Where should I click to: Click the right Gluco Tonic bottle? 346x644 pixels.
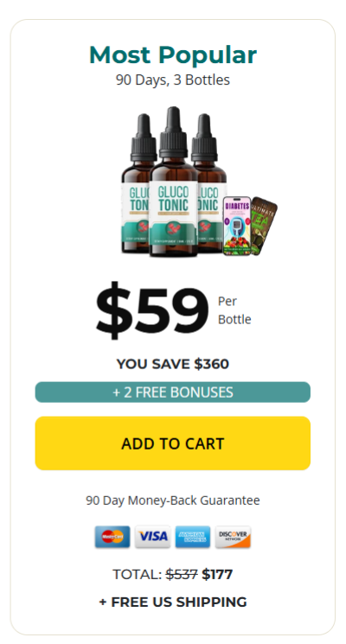[x=210, y=183]
